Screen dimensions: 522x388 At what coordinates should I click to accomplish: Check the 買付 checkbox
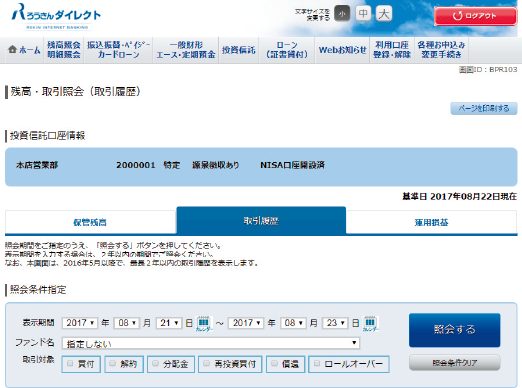tap(70, 363)
